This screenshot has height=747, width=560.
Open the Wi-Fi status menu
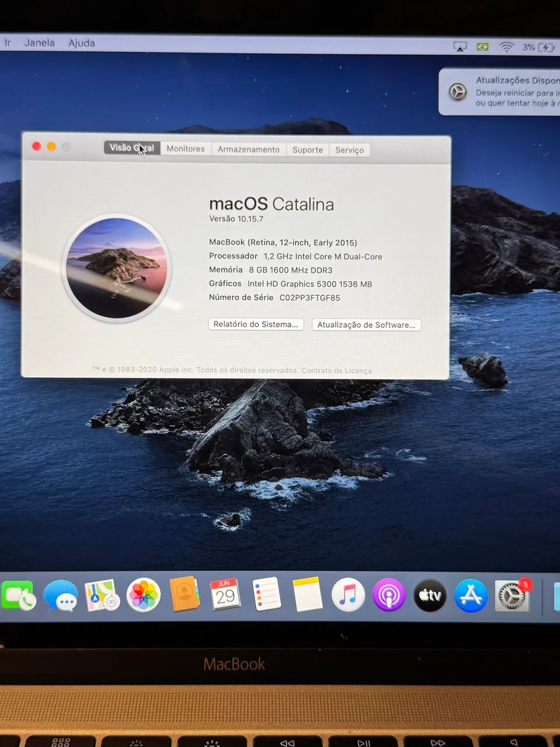click(x=506, y=47)
